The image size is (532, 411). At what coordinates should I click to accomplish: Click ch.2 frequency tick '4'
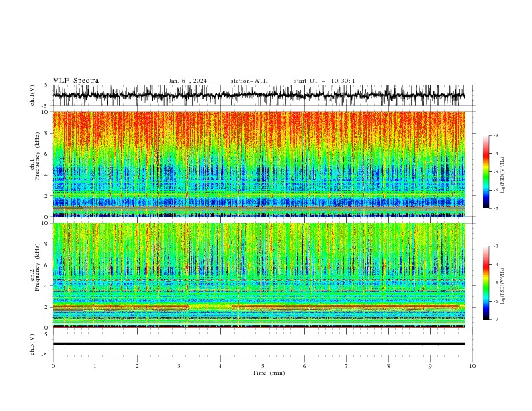[47, 286]
